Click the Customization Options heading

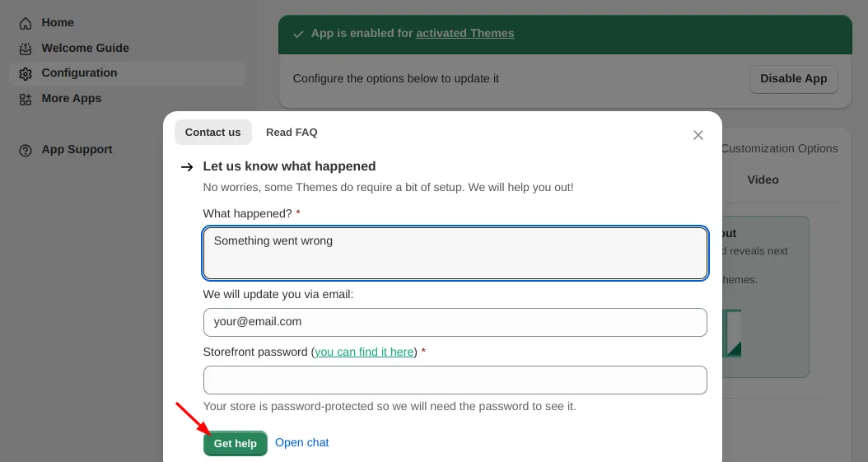point(779,149)
